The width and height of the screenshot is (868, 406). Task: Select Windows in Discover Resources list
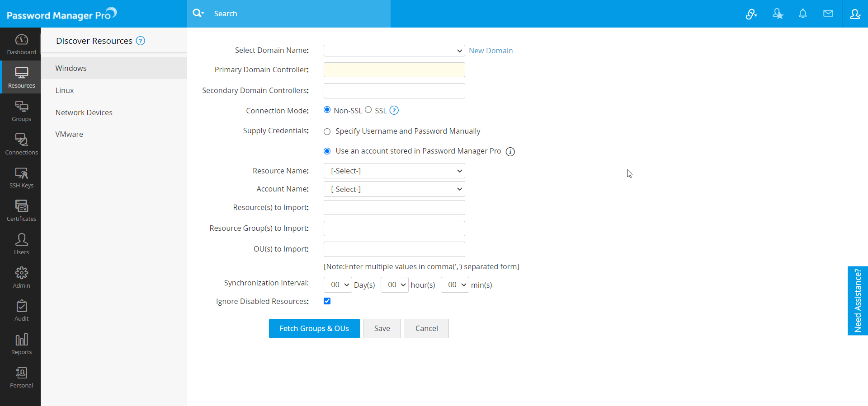coord(113,68)
